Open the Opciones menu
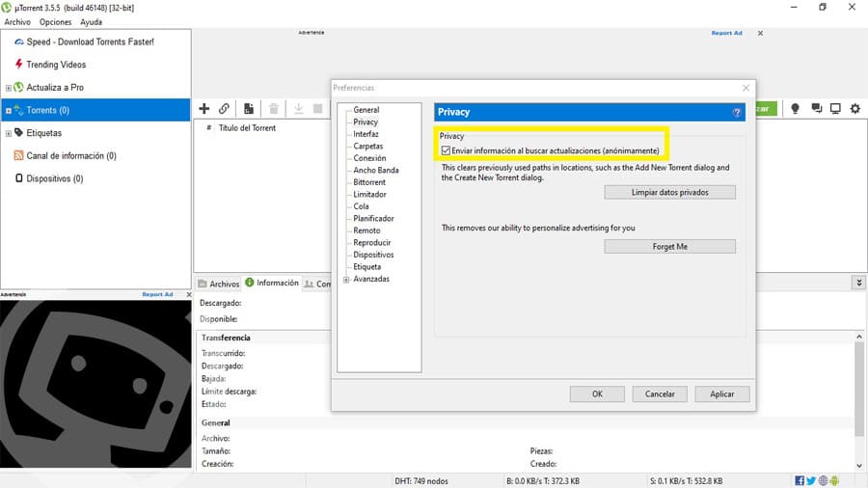868x488 pixels. 55,22
